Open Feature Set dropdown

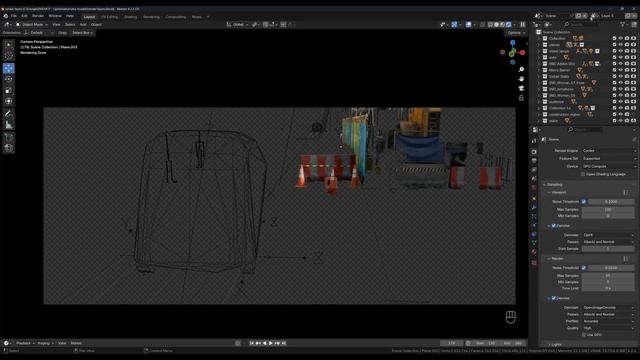tap(609, 159)
